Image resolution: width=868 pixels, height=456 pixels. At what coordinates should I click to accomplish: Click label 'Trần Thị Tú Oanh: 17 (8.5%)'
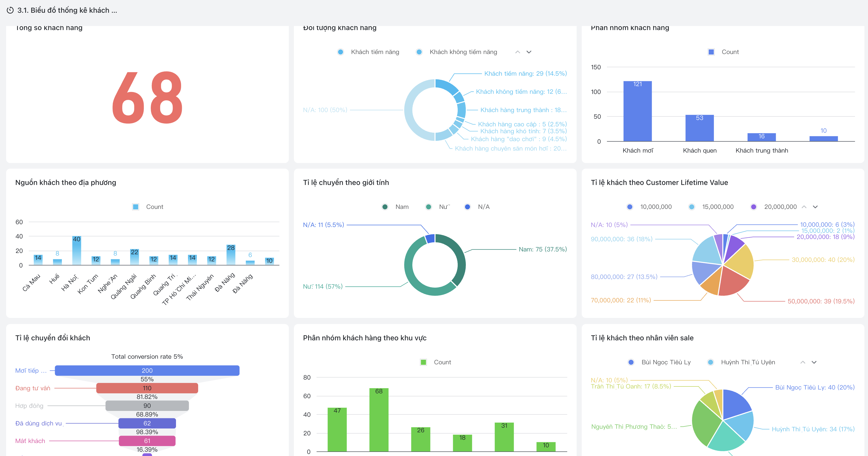point(631,386)
